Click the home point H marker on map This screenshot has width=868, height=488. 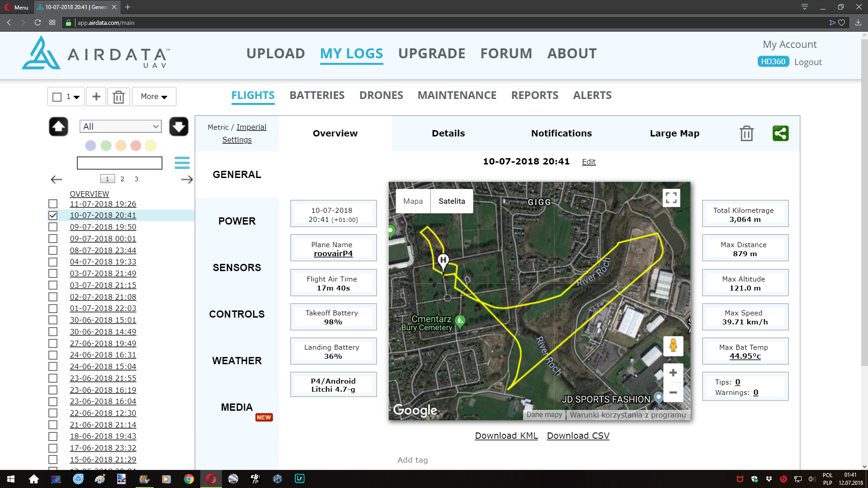(x=443, y=262)
